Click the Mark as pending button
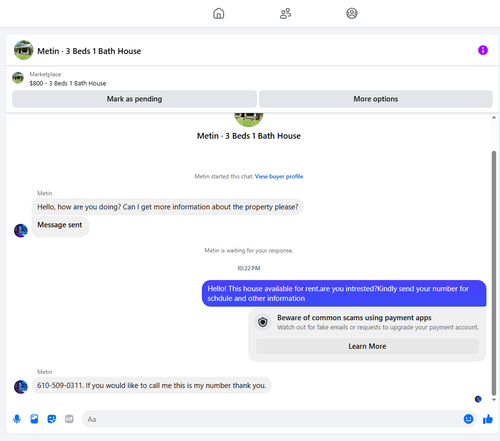500x441 pixels. tap(134, 99)
